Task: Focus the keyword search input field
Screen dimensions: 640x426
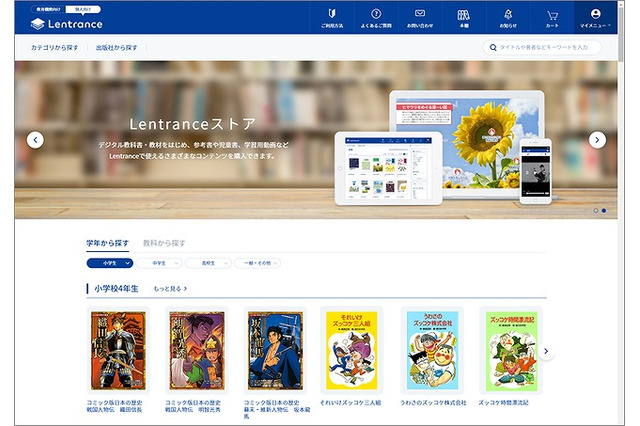Action: [x=542, y=47]
